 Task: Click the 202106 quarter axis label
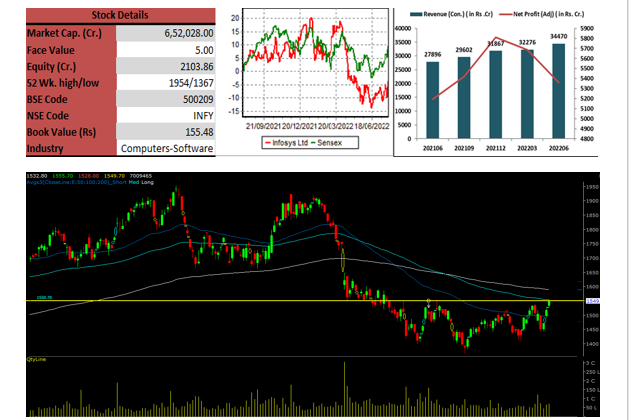[x=432, y=148]
